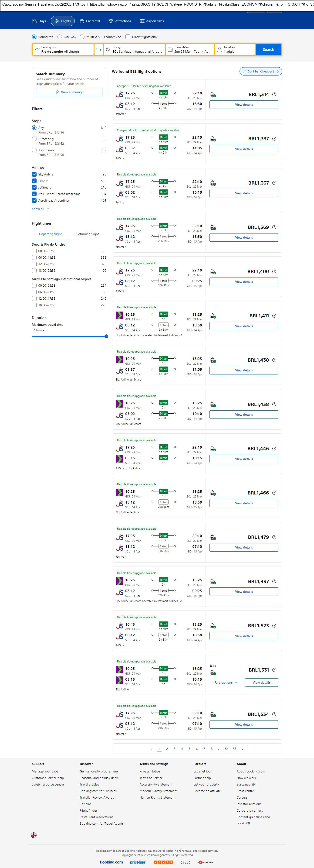Image resolution: width=314 pixels, height=868 pixels.
Task: Click the calendar icon in Travel dates
Action: 170,50
